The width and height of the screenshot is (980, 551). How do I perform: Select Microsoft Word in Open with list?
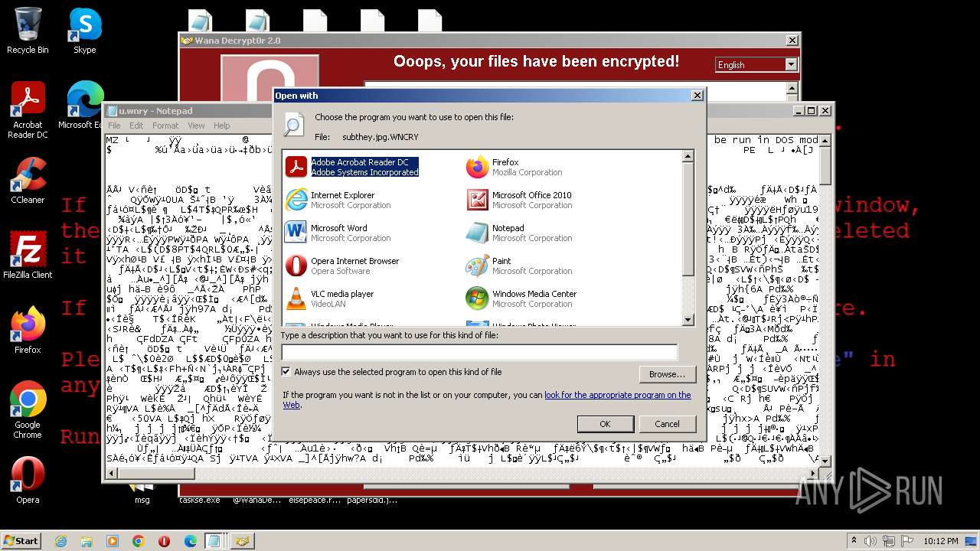pyautogui.click(x=338, y=233)
